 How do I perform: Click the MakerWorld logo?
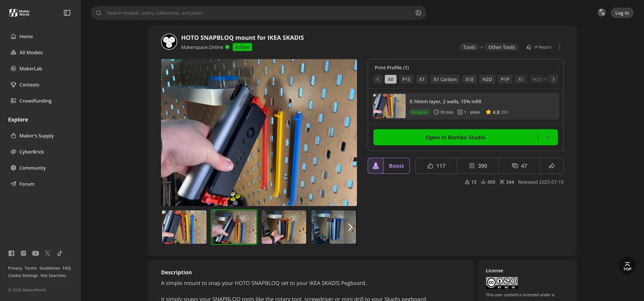(x=19, y=13)
